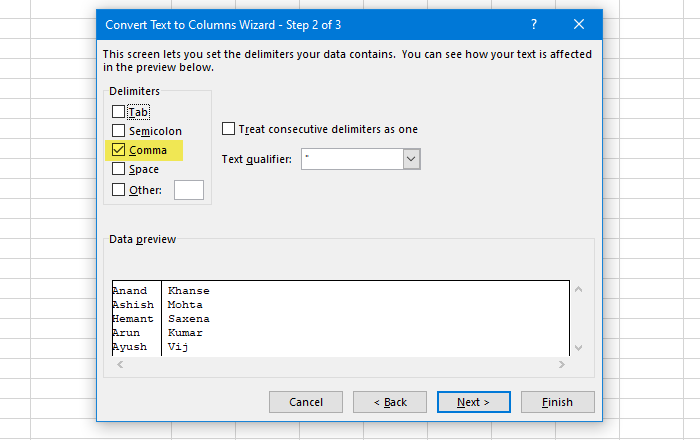
Task: Proceed with the Next button
Action: [x=474, y=402]
